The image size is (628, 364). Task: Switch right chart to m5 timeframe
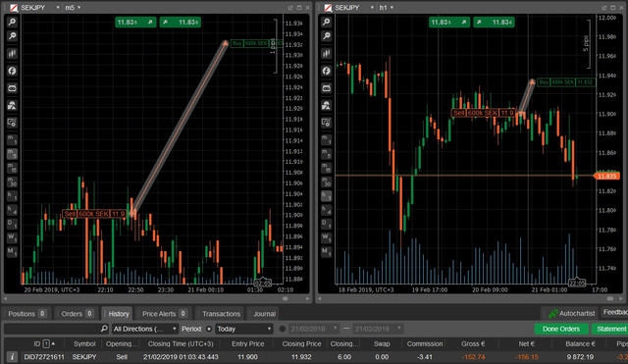(327, 154)
